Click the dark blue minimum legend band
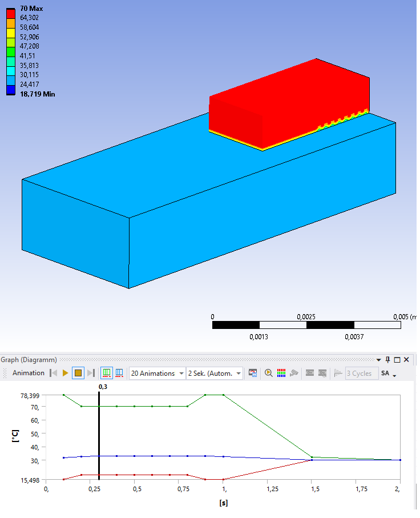 [11, 90]
